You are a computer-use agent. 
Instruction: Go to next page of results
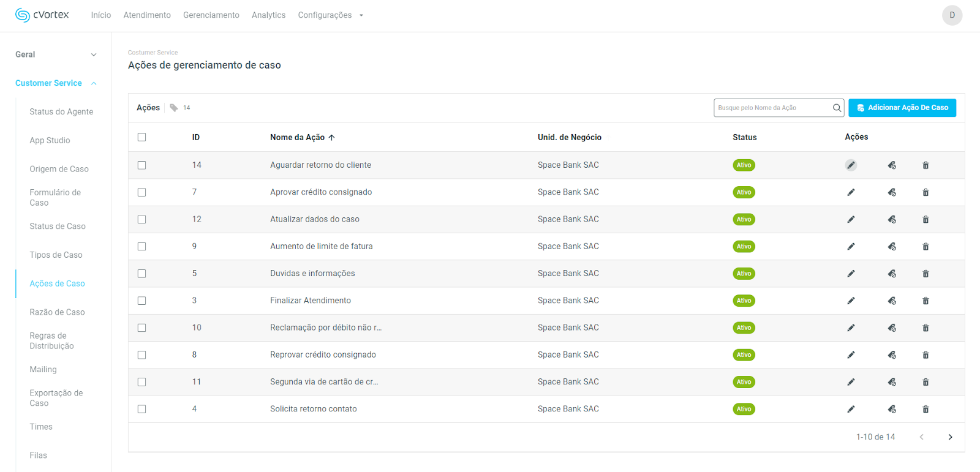pyautogui.click(x=950, y=437)
